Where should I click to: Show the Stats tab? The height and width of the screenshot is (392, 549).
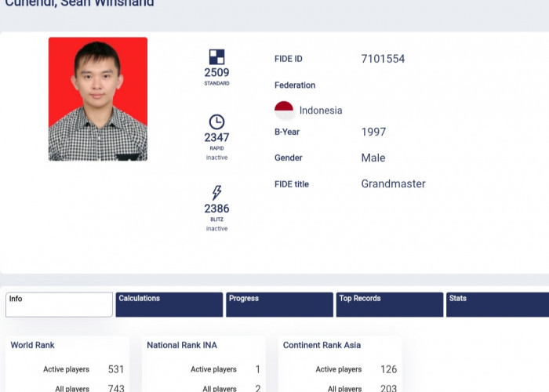496,304
